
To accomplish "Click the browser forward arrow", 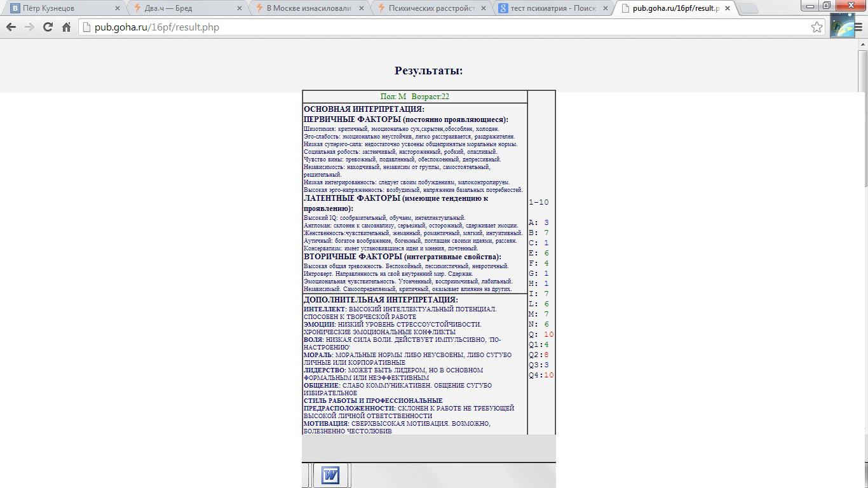I will click(x=29, y=27).
